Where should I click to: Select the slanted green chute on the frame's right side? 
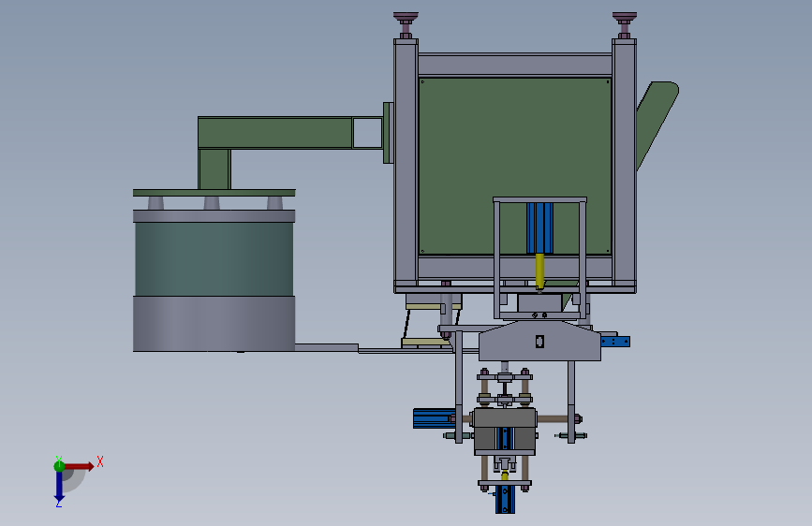pos(657,124)
